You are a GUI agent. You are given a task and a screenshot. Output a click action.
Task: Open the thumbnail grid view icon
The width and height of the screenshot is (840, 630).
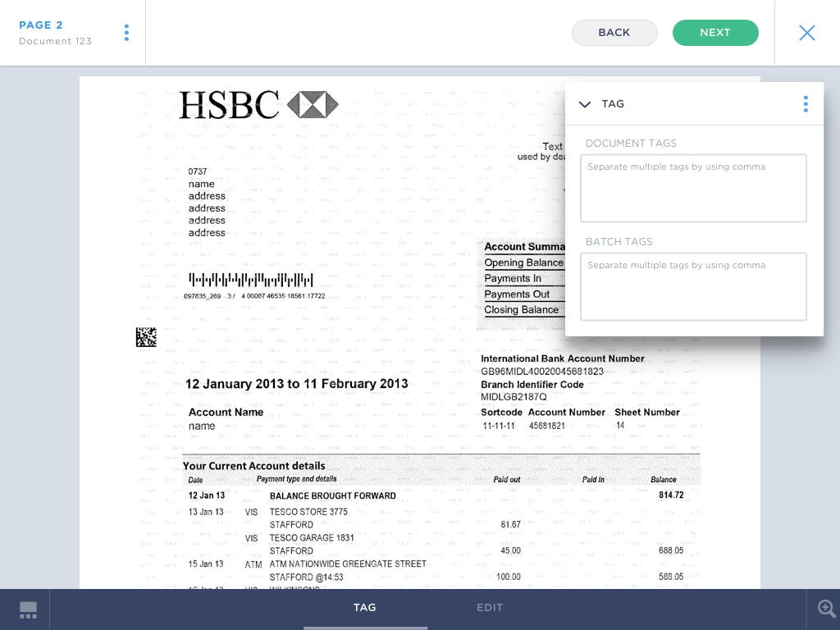point(28,609)
